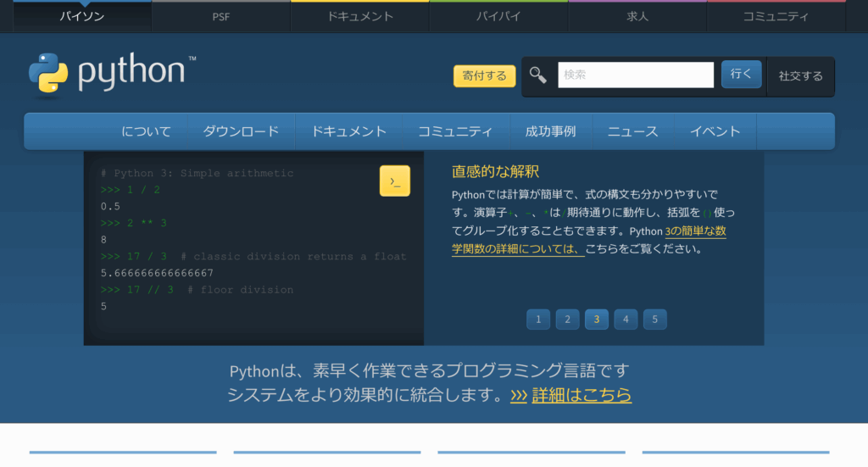This screenshot has height=467, width=868.
Task: Open the 寄付する donate button
Action: (484, 75)
